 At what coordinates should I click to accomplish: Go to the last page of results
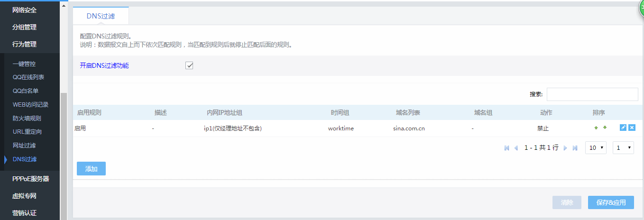575,148
